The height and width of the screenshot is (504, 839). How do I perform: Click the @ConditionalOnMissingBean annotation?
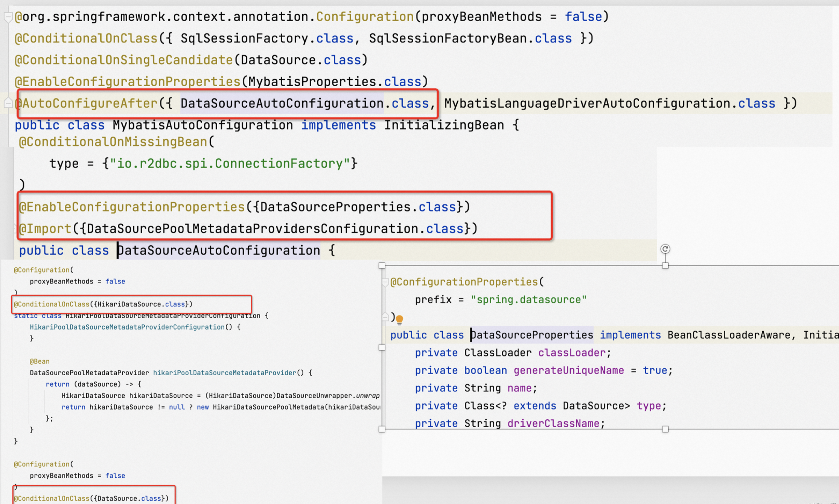(x=113, y=142)
